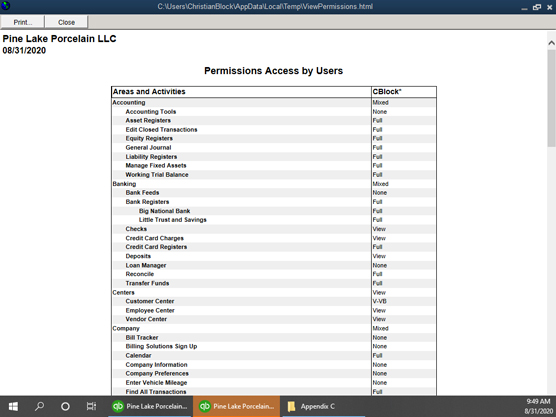The height and width of the screenshot is (417, 556).
Task: Select the 'Checks' row
Action: click(x=274, y=229)
